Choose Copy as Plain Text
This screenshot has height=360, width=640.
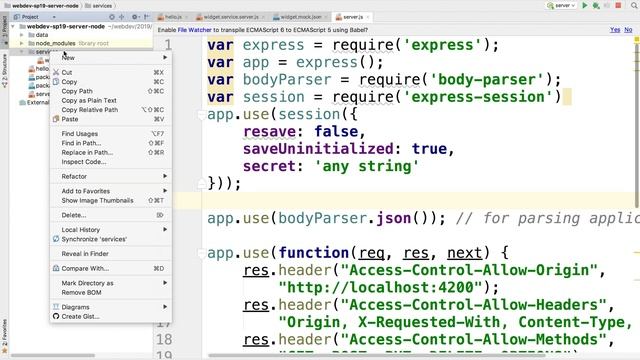click(x=110, y=100)
